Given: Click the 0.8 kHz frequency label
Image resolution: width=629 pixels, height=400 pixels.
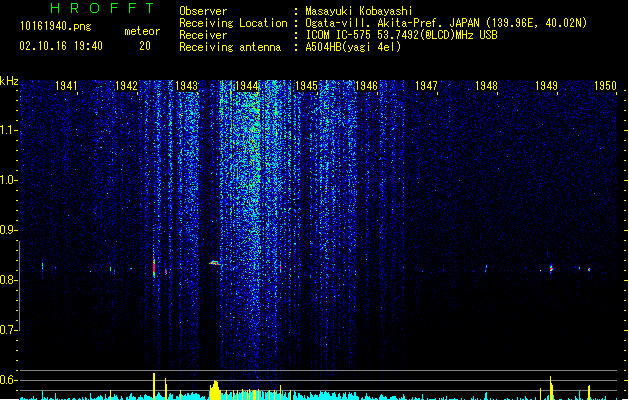Looking at the screenshot, I should coord(8,280).
